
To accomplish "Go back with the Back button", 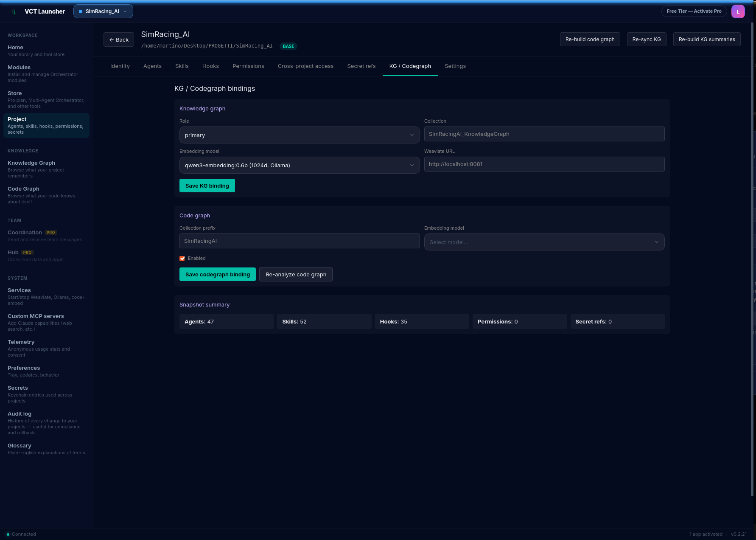I will coord(119,39).
